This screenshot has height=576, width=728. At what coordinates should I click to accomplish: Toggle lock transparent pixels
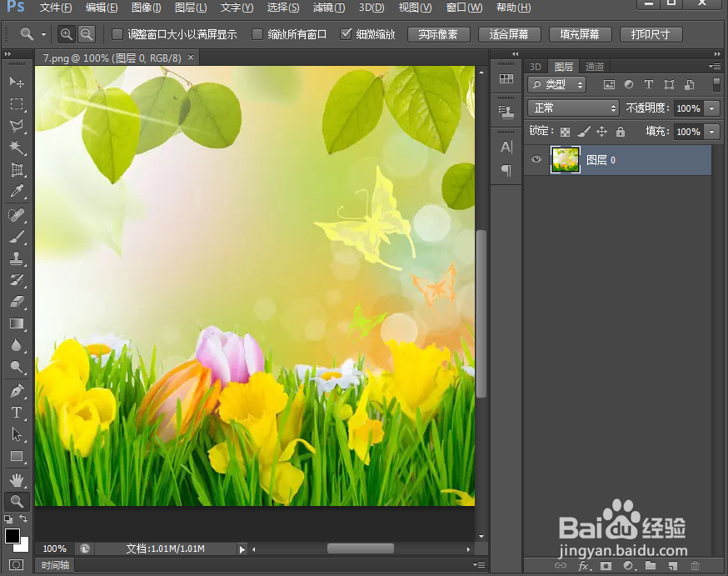click(565, 132)
